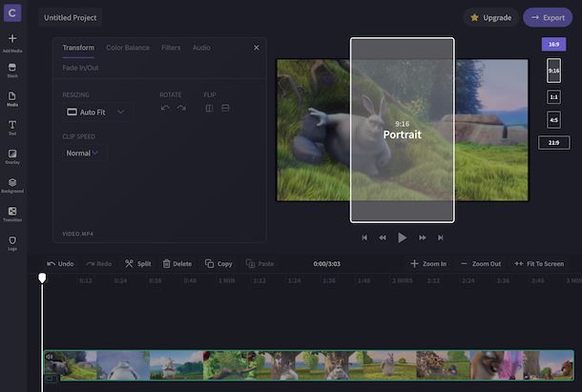This screenshot has width=582, height=392.
Task: Open the Media sidebar icon
Action: (12, 99)
